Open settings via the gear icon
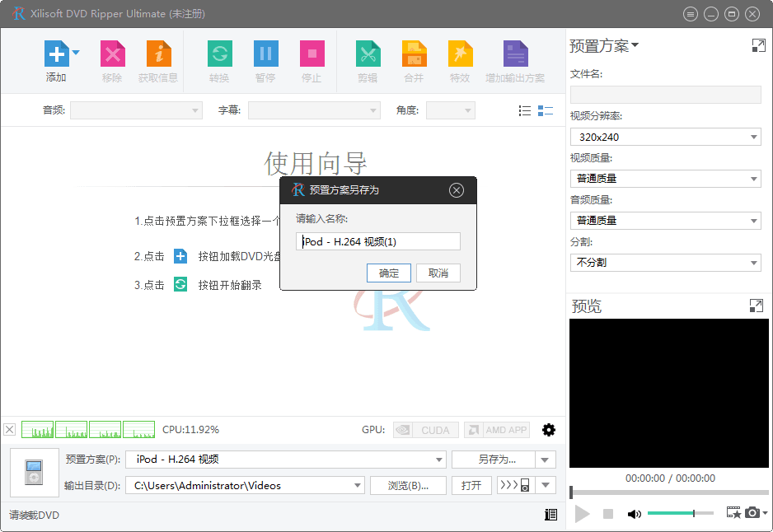The image size is (773, 532). tap(549, 430)
